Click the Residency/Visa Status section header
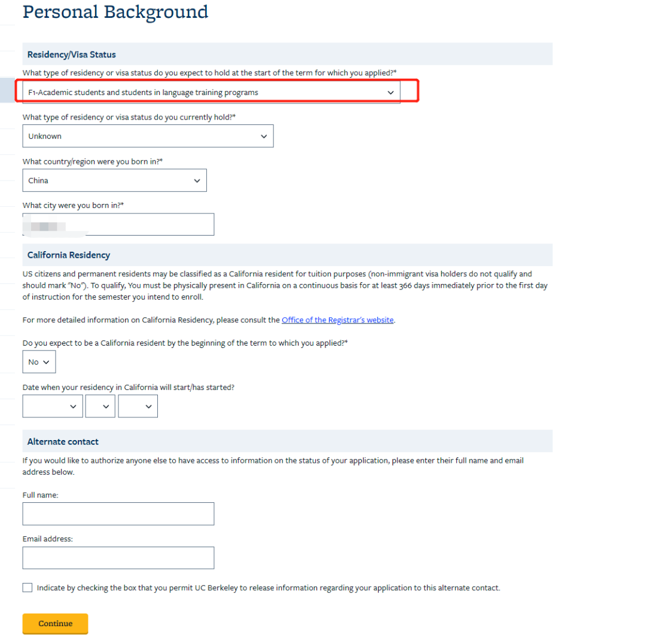 72,55
